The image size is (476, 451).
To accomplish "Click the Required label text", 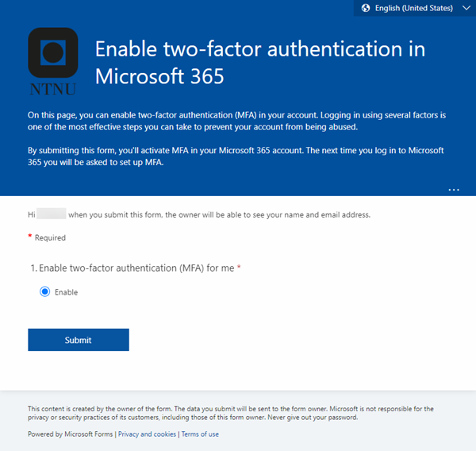I will point(50,237).
